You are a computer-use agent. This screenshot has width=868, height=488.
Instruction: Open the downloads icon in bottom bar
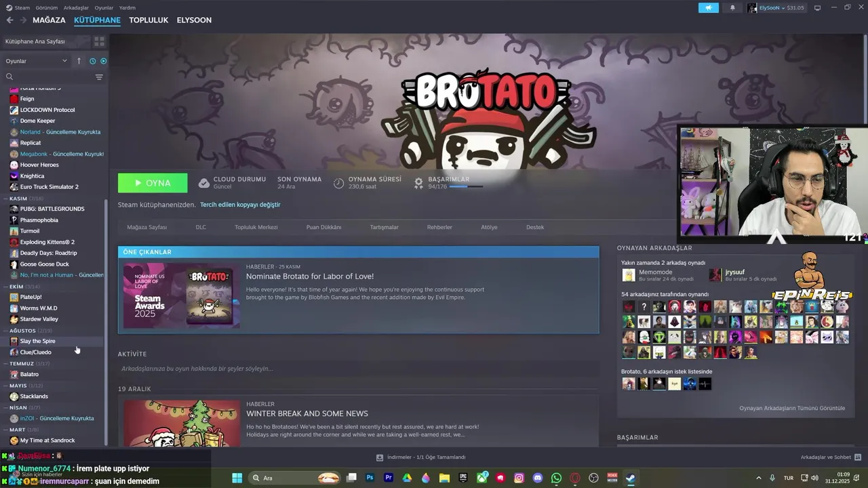pyautogui.click(x=380, y=457)
